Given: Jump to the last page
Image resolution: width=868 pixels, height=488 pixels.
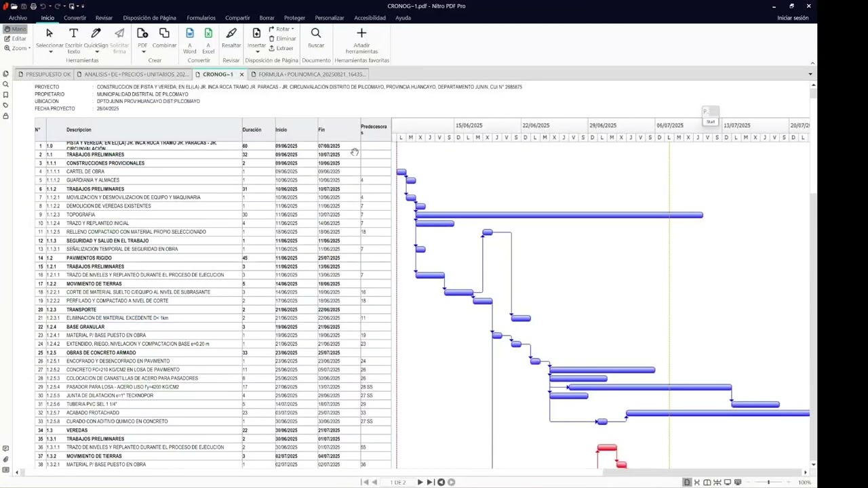Looking at the screenshot, I should click(x=429, y=482).
